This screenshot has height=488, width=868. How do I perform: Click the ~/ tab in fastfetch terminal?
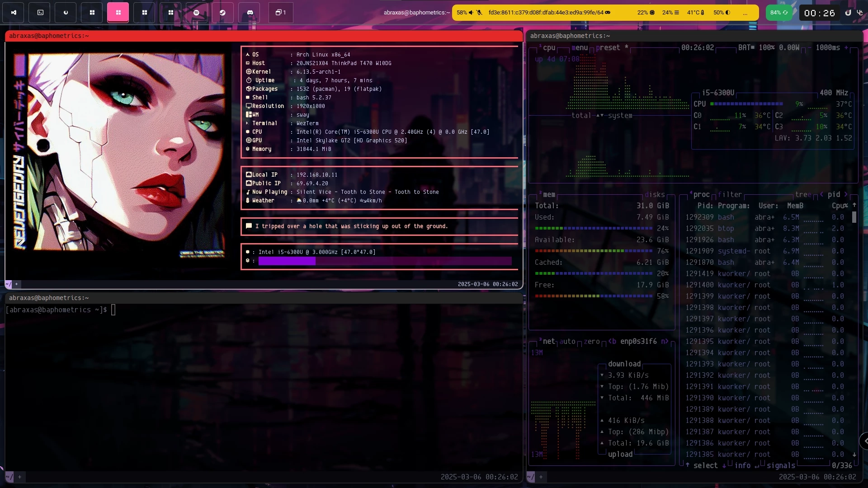(8, 284)
